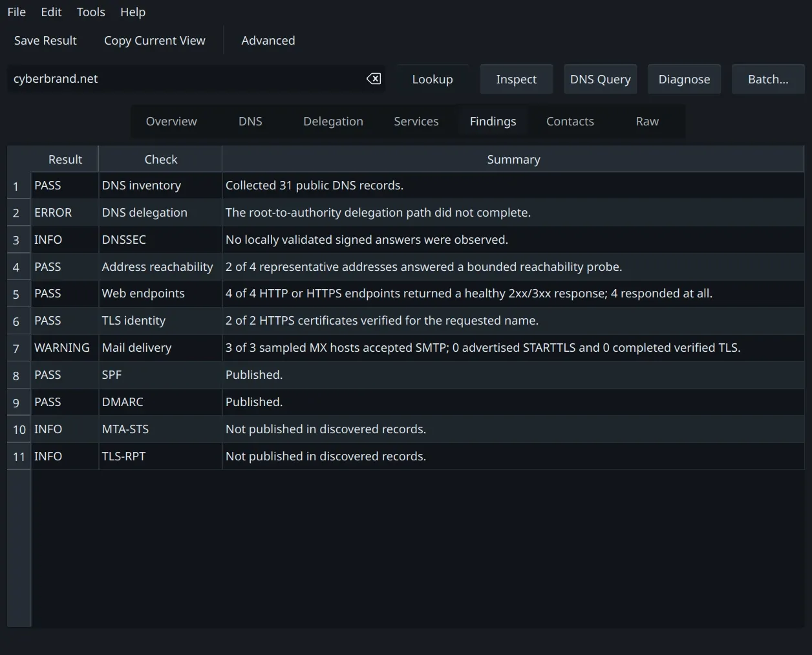Image resolution: width=812 pixels, height=655 pixels.
Task: Click the DNSSEC check cell
Action: (160, 240)
